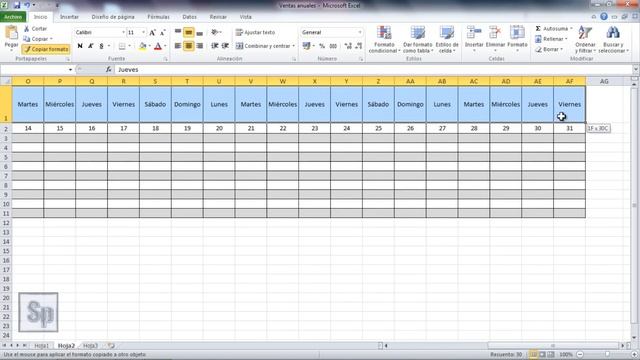This screenshot has height=360, width=640.
Task: Open the font size 11 box
Action: pyautogui.click(x=136, y=32)
